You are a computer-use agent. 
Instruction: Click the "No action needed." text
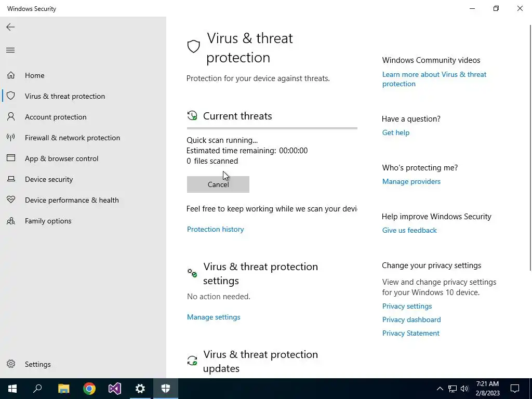[219, 297]
